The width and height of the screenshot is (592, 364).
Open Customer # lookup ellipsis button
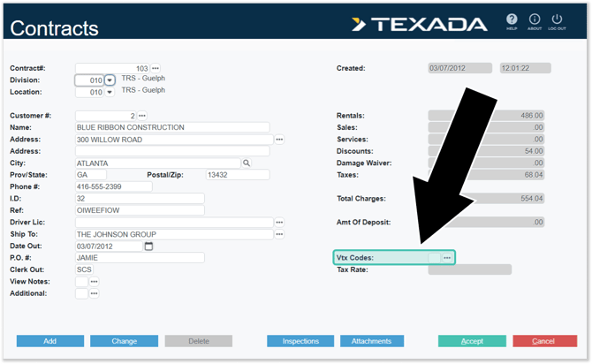[x=142, y=116]
